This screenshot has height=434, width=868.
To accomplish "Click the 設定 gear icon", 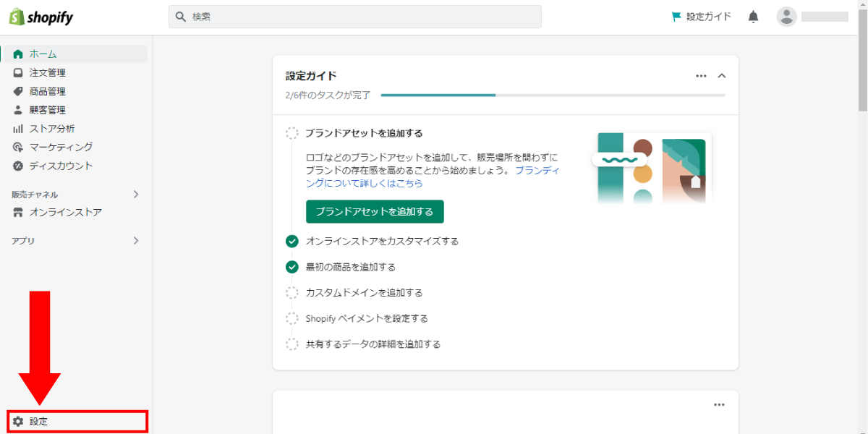I will pyautogui.click(x=18, y=421).
